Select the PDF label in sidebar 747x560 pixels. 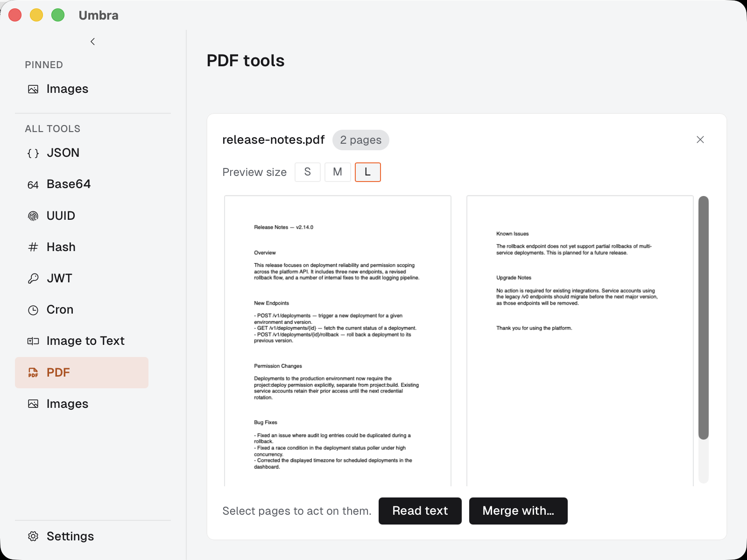pos(58,372)
